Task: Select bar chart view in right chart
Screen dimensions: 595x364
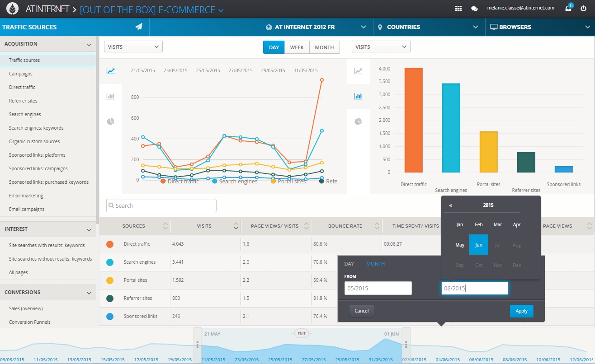Action: point(358,96)
